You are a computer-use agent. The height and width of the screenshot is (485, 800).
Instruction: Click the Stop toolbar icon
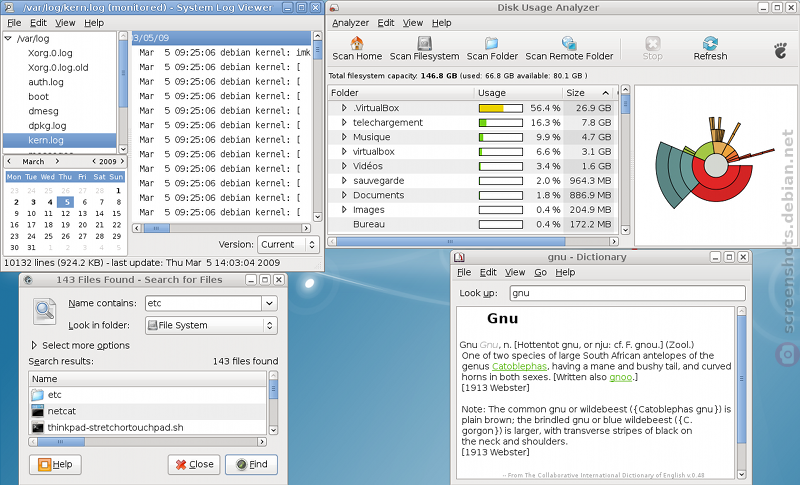click(653, 43)
